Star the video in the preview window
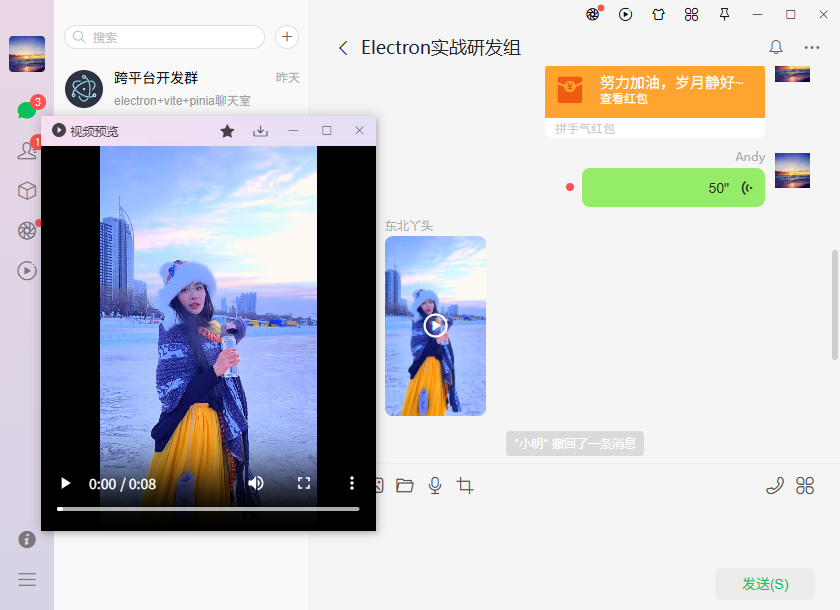Screen dimensions: 840x610 (227, 130)
